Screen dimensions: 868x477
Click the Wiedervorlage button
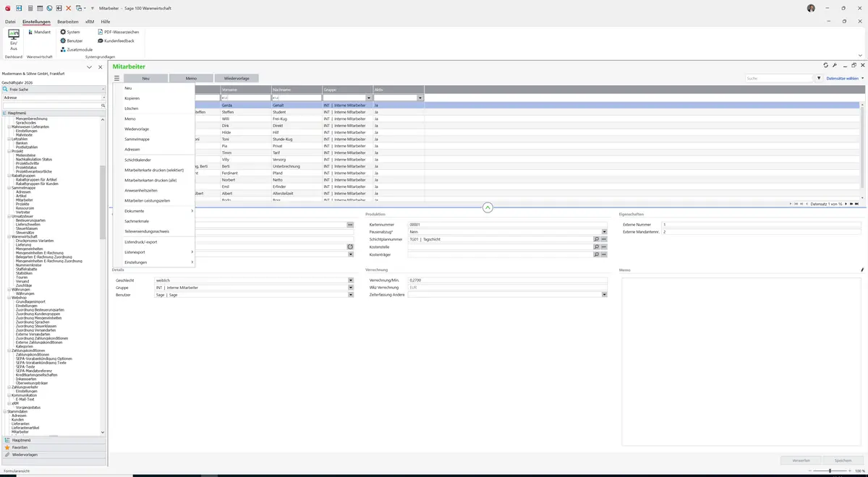click(237, 78)
